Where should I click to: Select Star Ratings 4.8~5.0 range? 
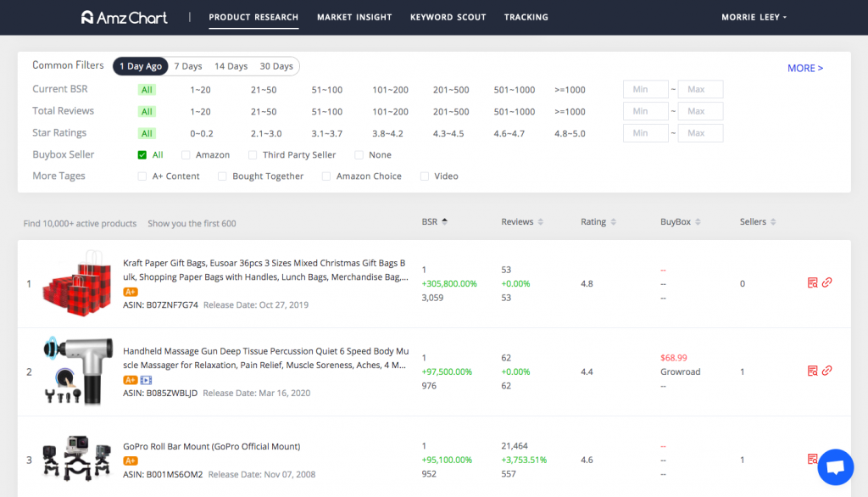pyautogui.click(x=570, y=133)
